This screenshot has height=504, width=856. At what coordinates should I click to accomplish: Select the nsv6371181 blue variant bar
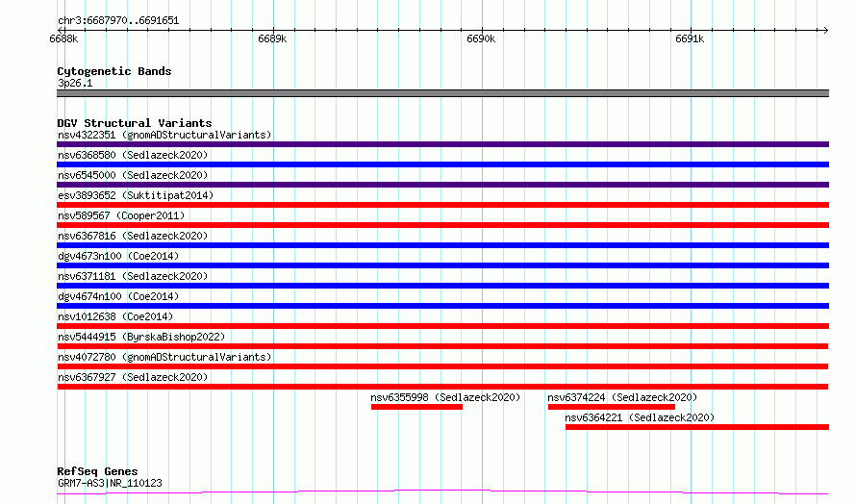(442, 286)
